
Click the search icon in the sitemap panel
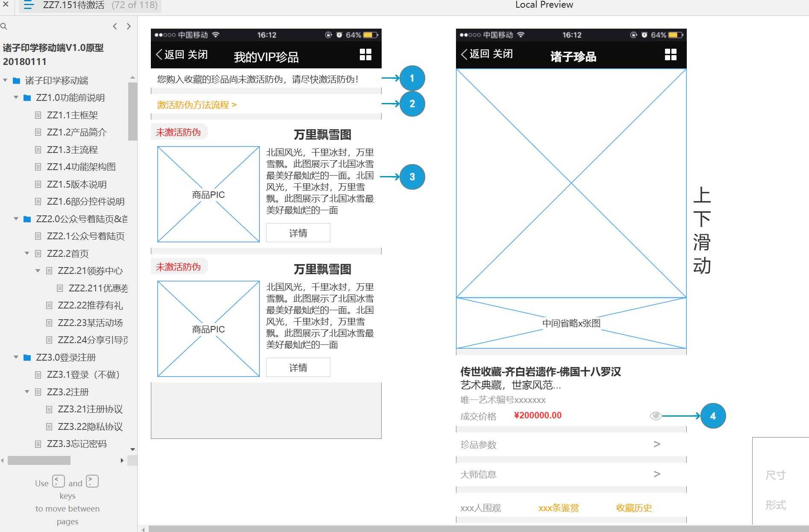[4, 26]
